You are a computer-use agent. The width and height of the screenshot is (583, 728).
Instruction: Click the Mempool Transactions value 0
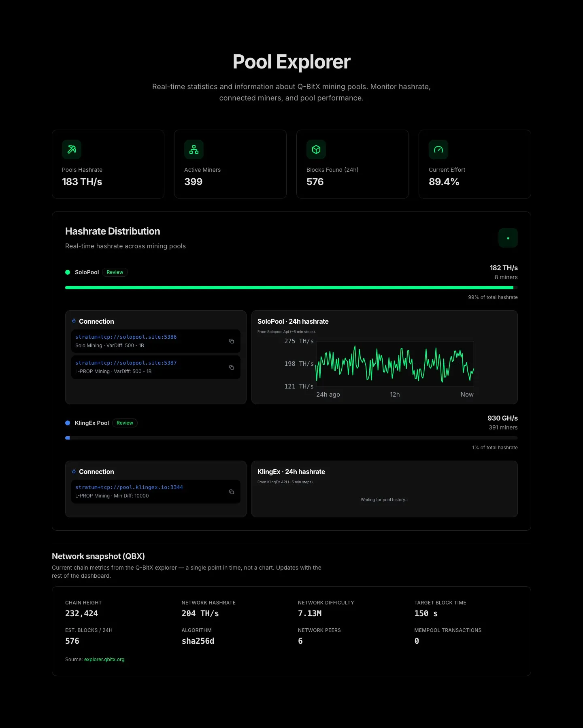coord(417,641)
